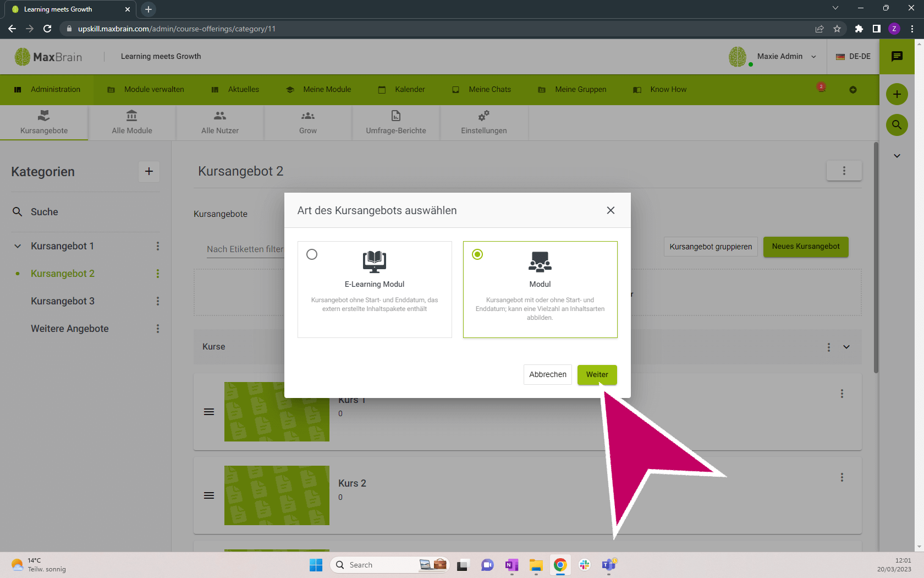Open Module verwalten menu item
Viewport: 924px width, 578px height.
pos(146,89)
